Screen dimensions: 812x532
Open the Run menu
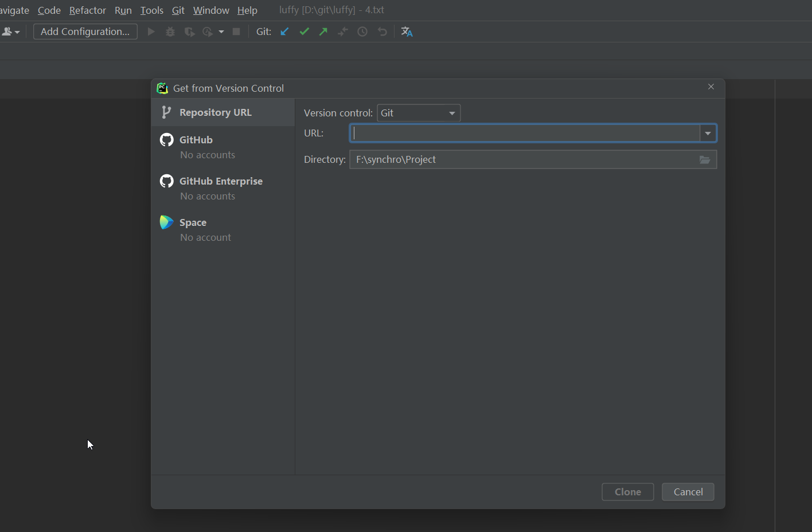coord(123,10)
